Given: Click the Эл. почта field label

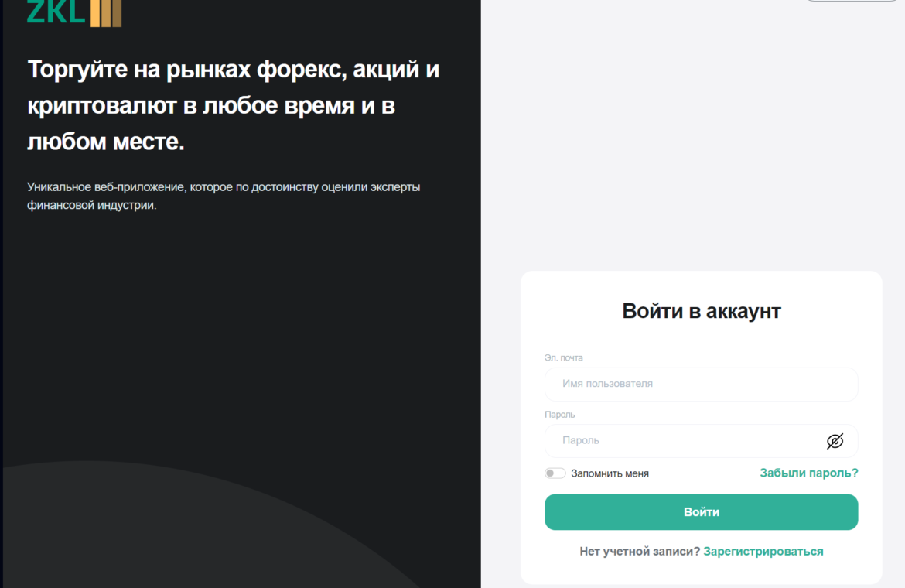Looking at the screenshot, I should [563, 358].
